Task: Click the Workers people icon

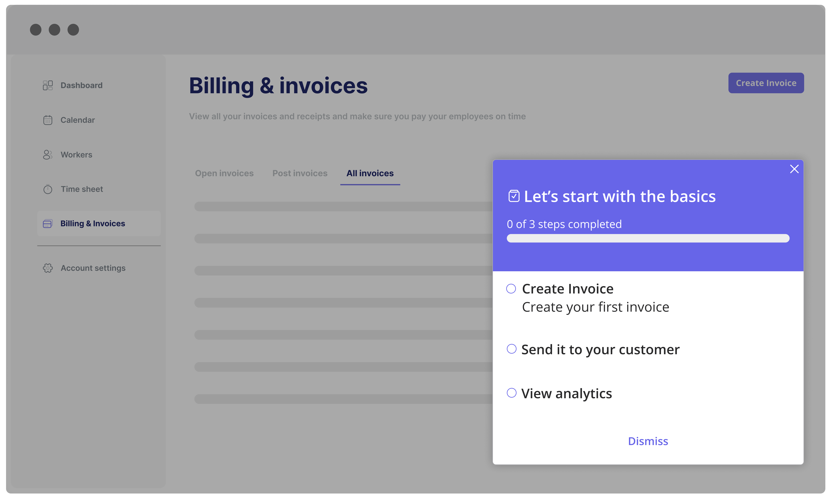Action: click(48, 155)
